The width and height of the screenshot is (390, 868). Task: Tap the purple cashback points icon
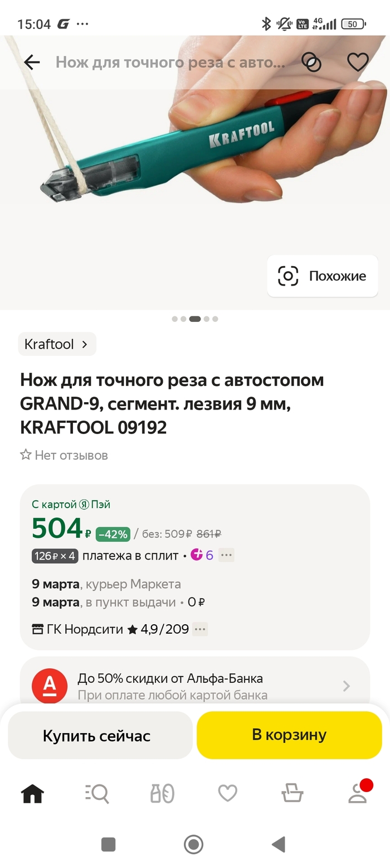coord(197,555)
